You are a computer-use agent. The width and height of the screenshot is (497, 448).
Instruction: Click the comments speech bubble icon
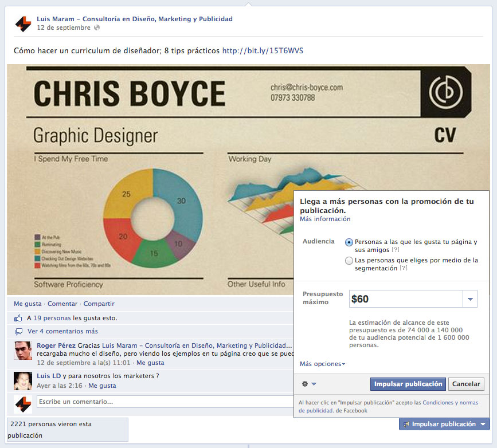pos(18,331)
